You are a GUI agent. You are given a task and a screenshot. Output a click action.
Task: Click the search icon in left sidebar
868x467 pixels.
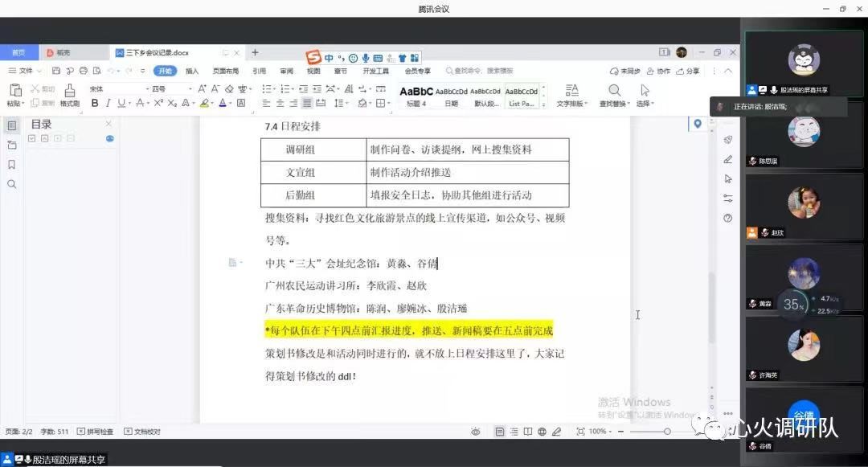12,184
